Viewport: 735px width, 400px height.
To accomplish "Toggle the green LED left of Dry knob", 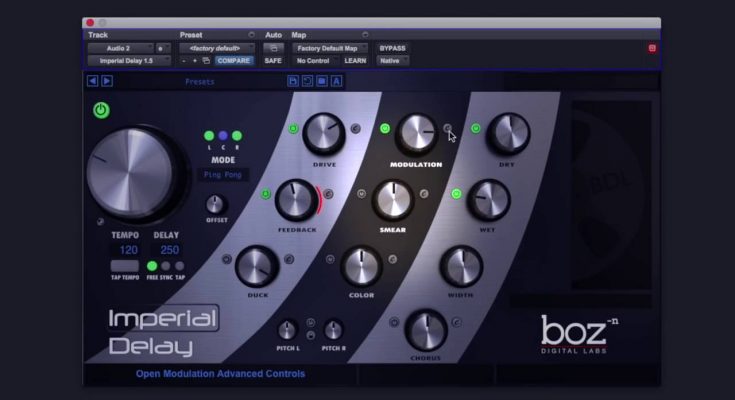I will pyautogui.click(x=476, y=128).
